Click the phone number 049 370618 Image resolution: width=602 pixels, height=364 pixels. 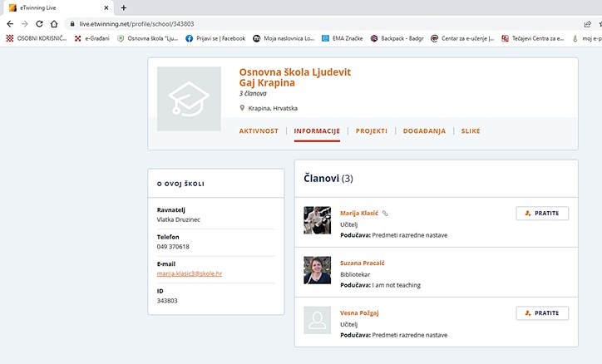[173, 246]
